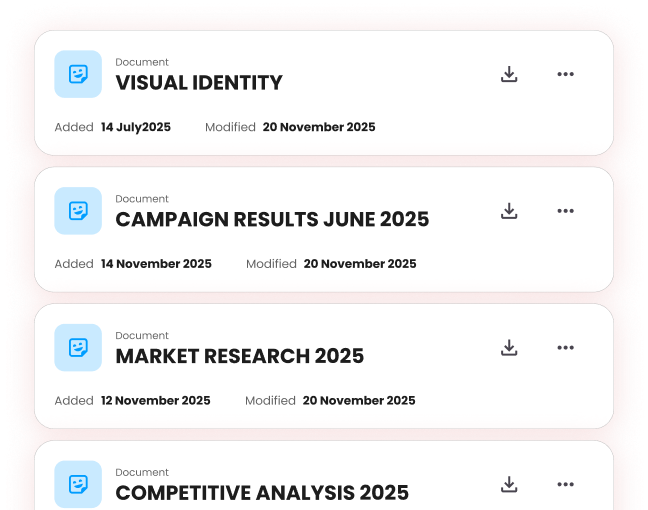Download the Market Research 2025 document
Image resolution: width=648 pixels, height=510 pixels.
pos(509,348)
